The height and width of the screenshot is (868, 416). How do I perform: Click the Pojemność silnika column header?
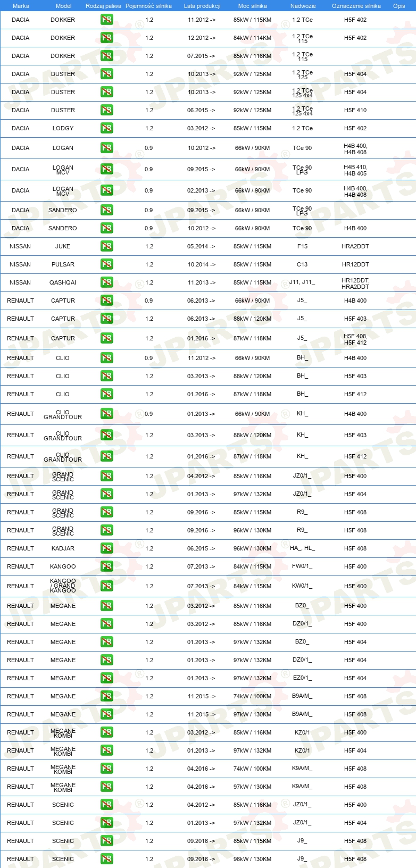[x=148, y=6]
